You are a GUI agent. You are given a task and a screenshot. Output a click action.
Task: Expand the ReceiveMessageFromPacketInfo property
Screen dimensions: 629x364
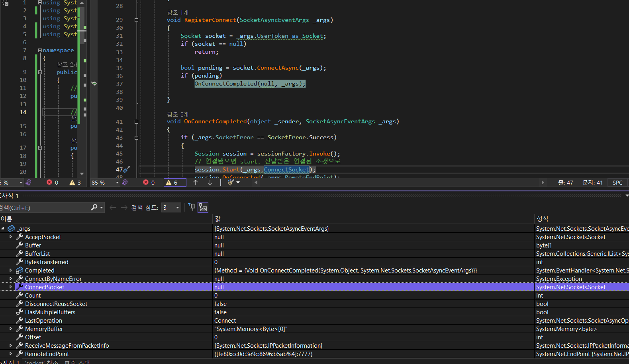click(11, 345)
